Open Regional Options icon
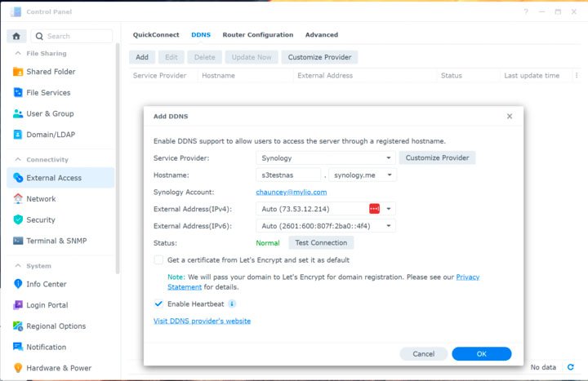This screenshot has height=381, width=588. [18, 326]
